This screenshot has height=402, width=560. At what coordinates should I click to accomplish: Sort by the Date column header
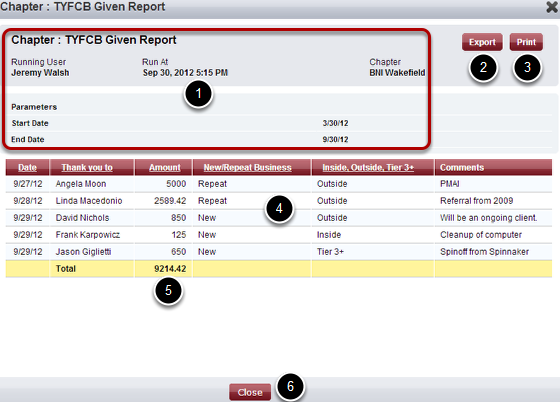click(x=28, y=167)
